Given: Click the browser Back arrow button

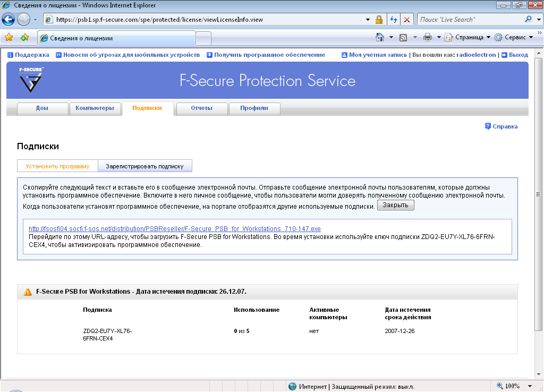Looking at the screenshot, I should 8,20.
